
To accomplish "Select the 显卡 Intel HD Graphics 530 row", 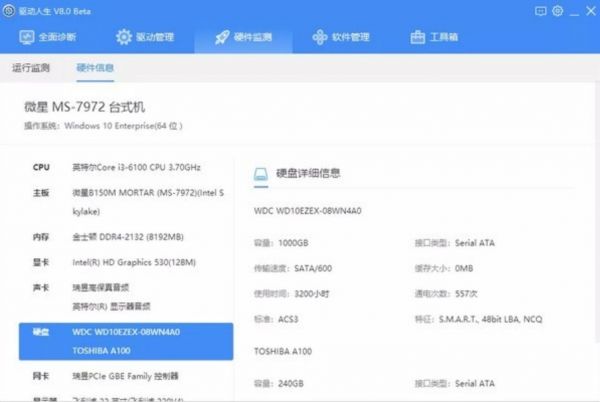I will 126,262.
